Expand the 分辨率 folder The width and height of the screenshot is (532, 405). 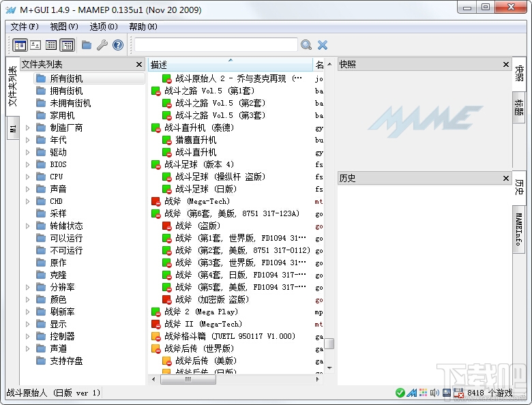click(28, 287)
